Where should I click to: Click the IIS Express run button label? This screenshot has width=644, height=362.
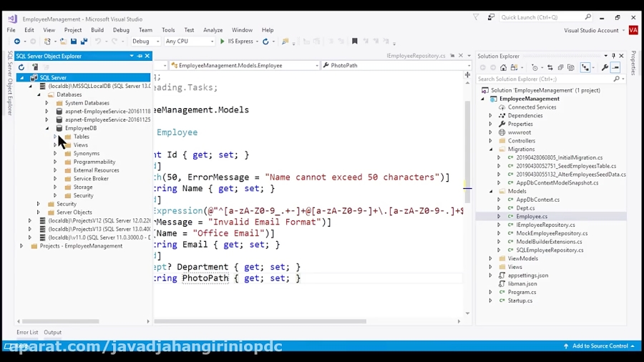click(x=240, y=41)
